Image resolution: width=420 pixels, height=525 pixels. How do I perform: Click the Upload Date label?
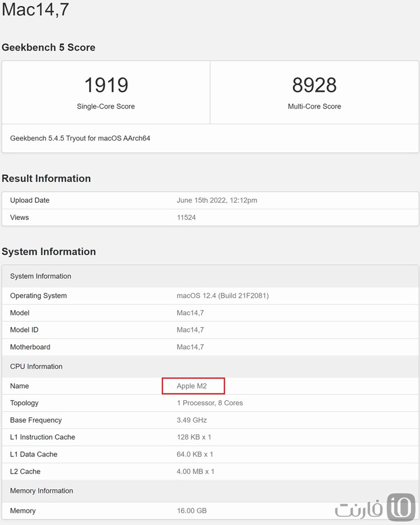pos(30,200)
